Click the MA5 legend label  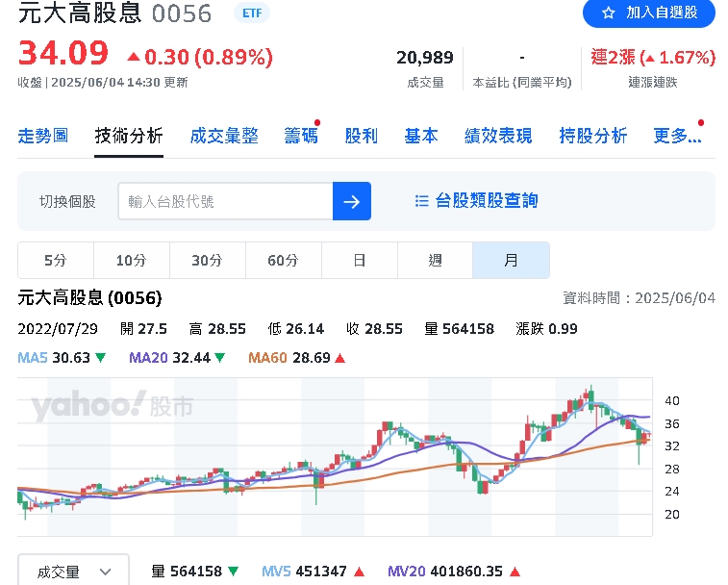[x=33, y=358]
